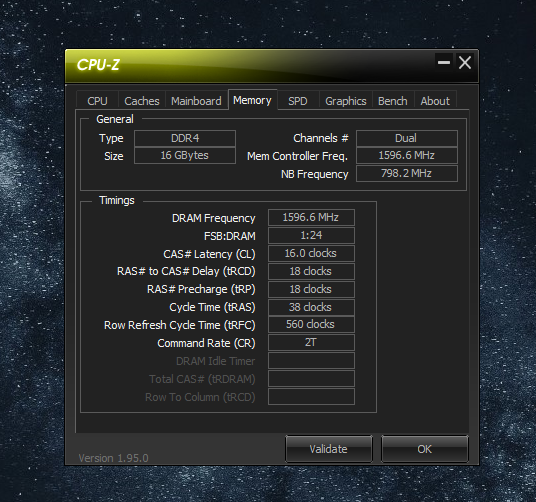Click the 'RAS# Precharge (tRP)' label

point(201,289)
